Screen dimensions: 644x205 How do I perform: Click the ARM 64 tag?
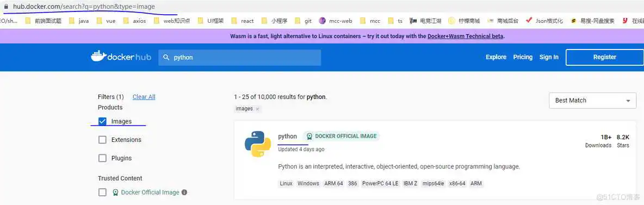coord(333,184)
